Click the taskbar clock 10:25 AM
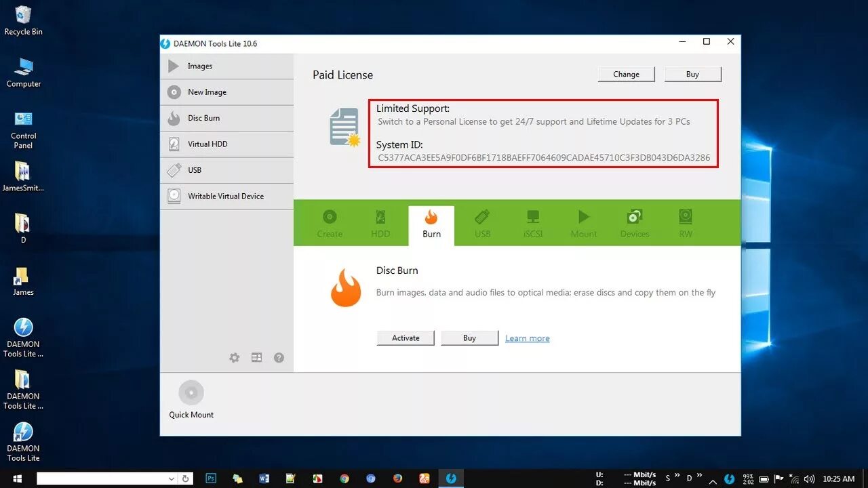This screenshot has width=868, height=488. (x=839, y=479)
